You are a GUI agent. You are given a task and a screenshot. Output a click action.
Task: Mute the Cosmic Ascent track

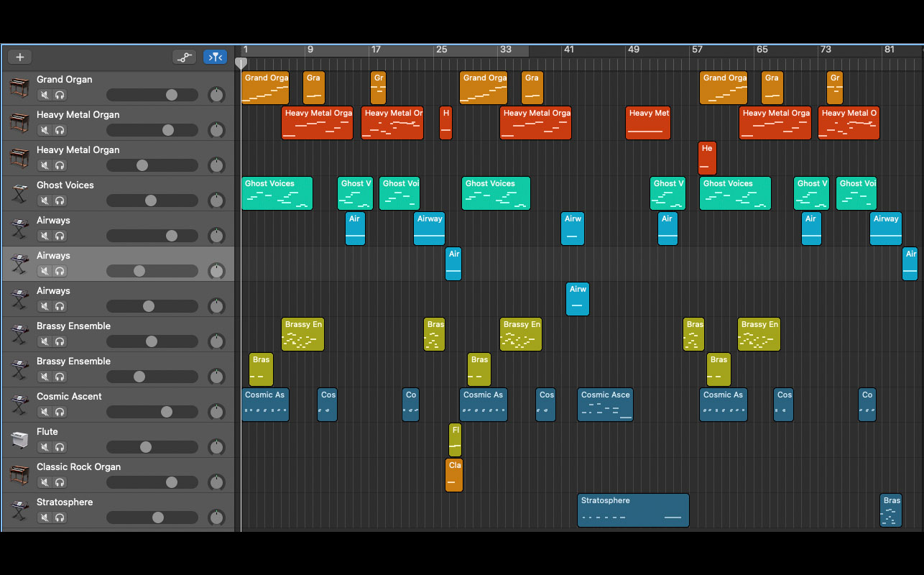pyautogui.click(x=45, y=412)
